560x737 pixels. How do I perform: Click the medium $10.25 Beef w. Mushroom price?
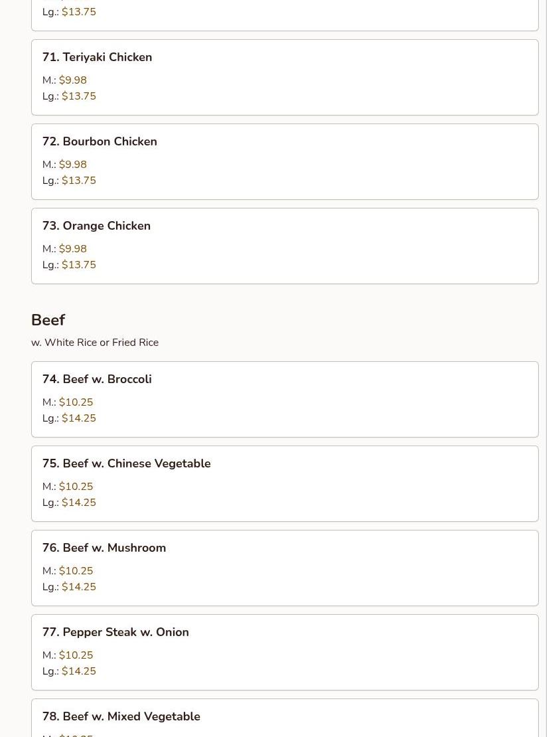(x=76, y=571)
